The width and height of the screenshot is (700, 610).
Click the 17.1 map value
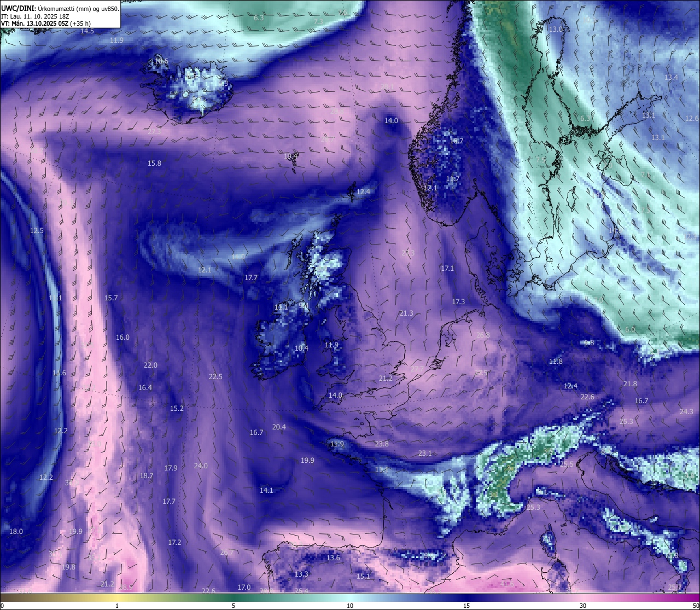click(x=447, y=269)
